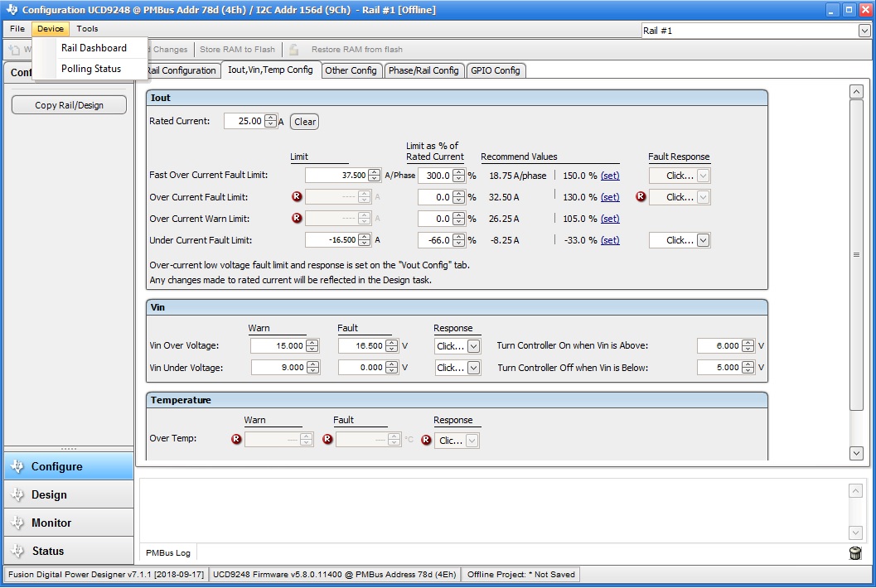The image size is (876, 588).
Task: Choose Rail Dashboard from Device menu
Action: 94,48
